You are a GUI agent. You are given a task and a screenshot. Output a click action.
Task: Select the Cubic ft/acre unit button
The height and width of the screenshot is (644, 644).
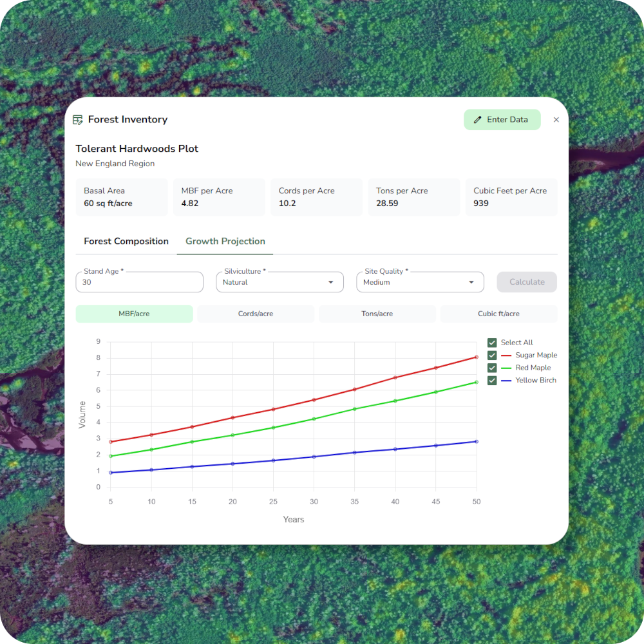[x=498, y=314]
